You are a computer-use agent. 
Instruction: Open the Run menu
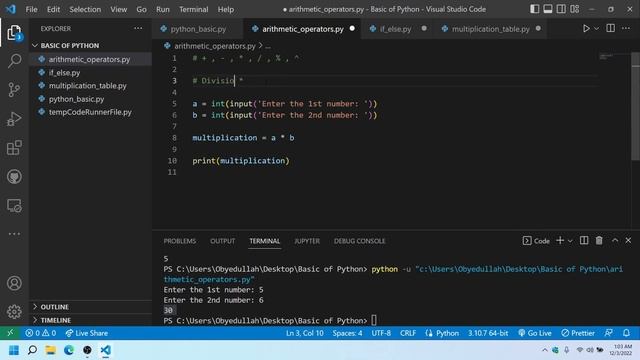coord(162,9)
